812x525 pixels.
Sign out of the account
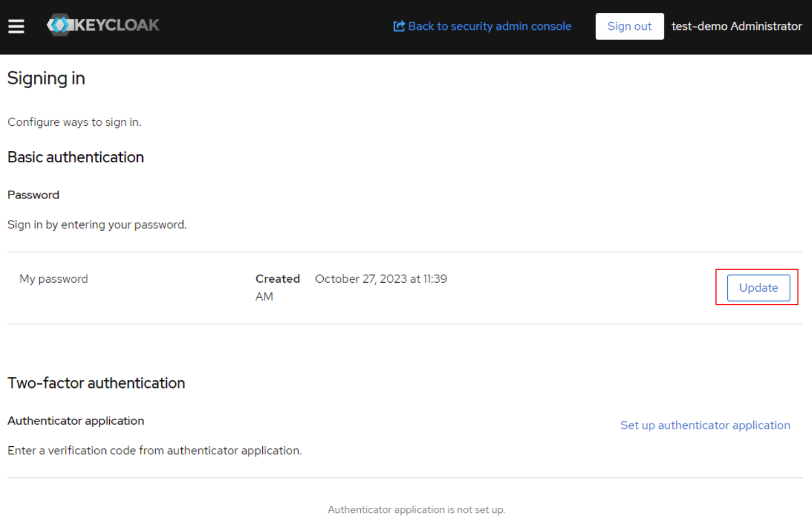(630, 26)
